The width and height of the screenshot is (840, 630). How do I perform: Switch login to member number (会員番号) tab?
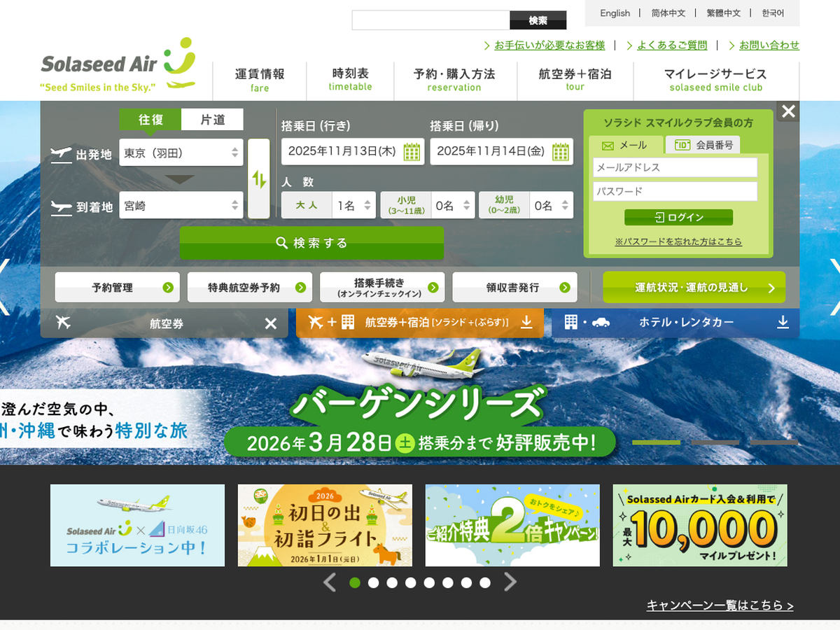click(703, 145)
